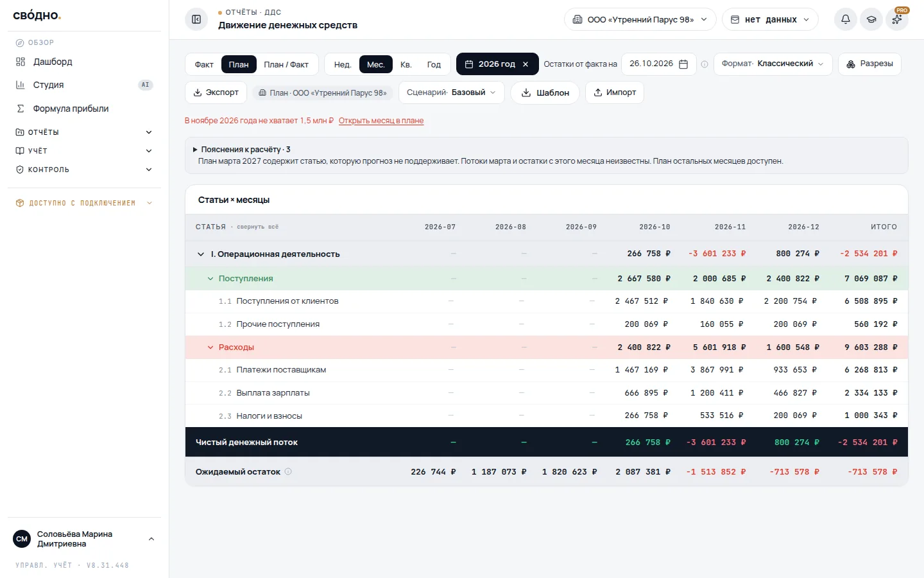The width and height of the screenshot is (924, 578).
Task: Select План / Факт mode
Action: coord(286,64)
